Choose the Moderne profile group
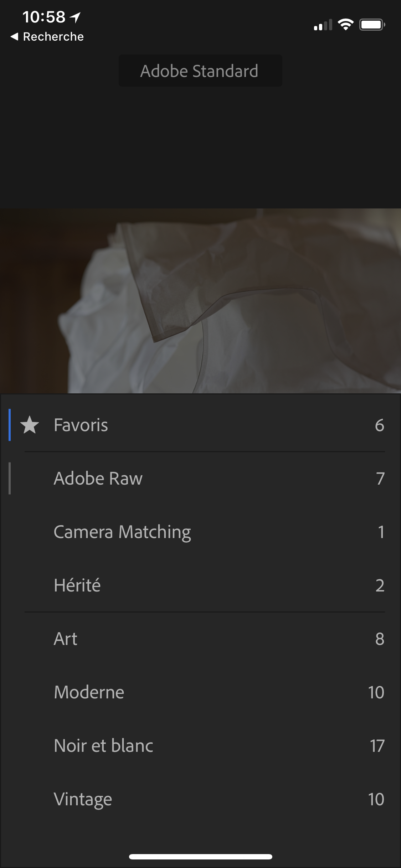The height and width of the screenshot is (868, 401). (x=89, y=692)
